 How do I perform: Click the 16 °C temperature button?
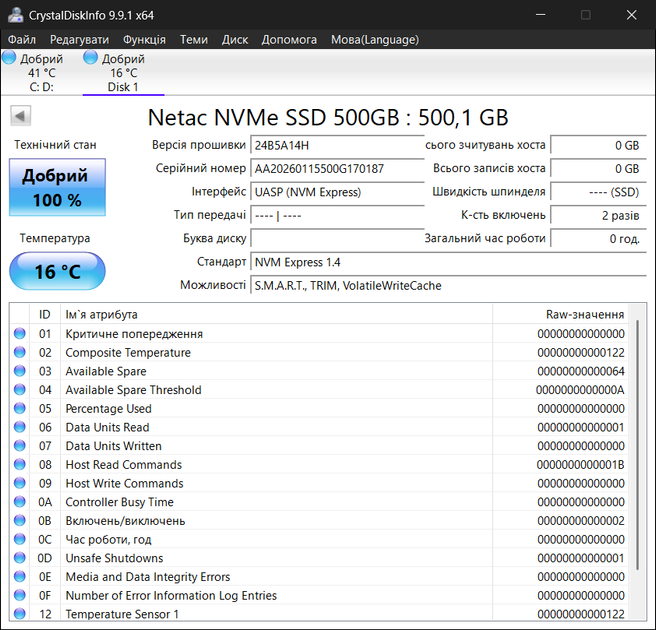[x=57, y=271]
